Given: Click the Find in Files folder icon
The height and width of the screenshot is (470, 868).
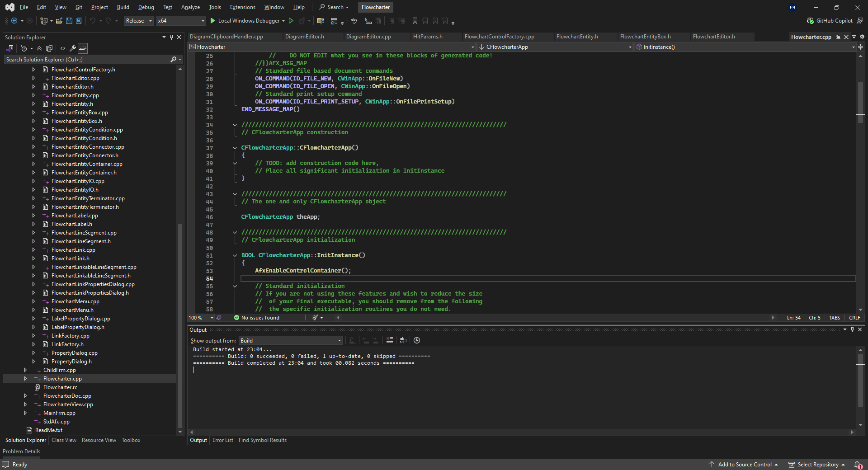Looking at the screenshot, I should coord(321,21).
